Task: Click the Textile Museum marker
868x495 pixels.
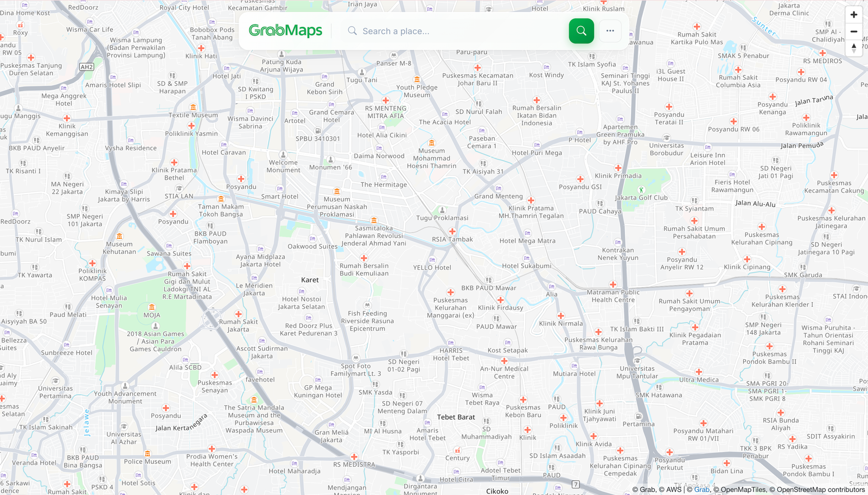Action: pos(193,107)
